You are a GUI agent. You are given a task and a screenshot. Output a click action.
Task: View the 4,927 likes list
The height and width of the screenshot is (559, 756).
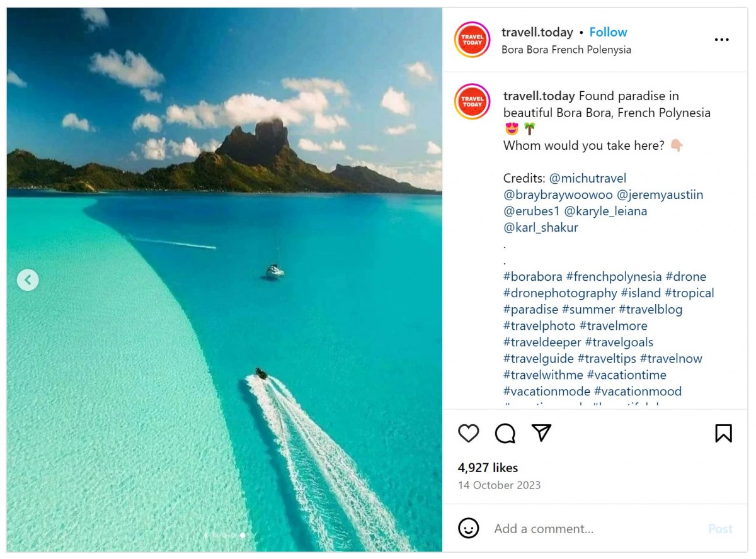[x=488, y=468]
